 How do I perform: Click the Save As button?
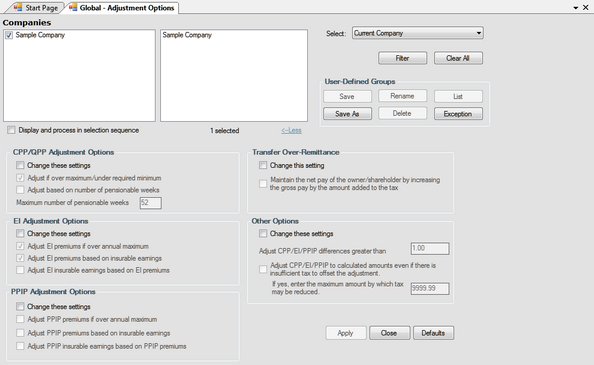(347, 114)
